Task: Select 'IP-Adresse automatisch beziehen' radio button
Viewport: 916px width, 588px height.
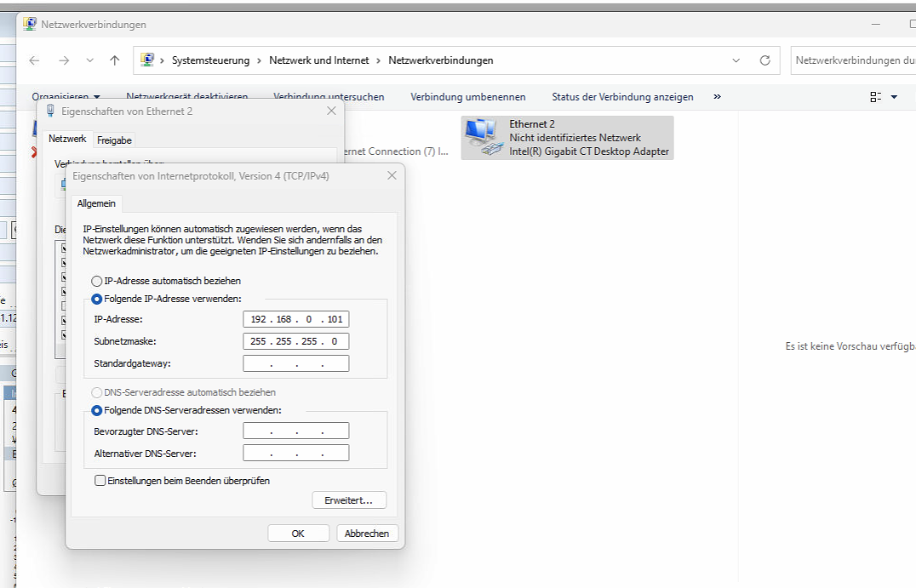Action: (97, 281)
